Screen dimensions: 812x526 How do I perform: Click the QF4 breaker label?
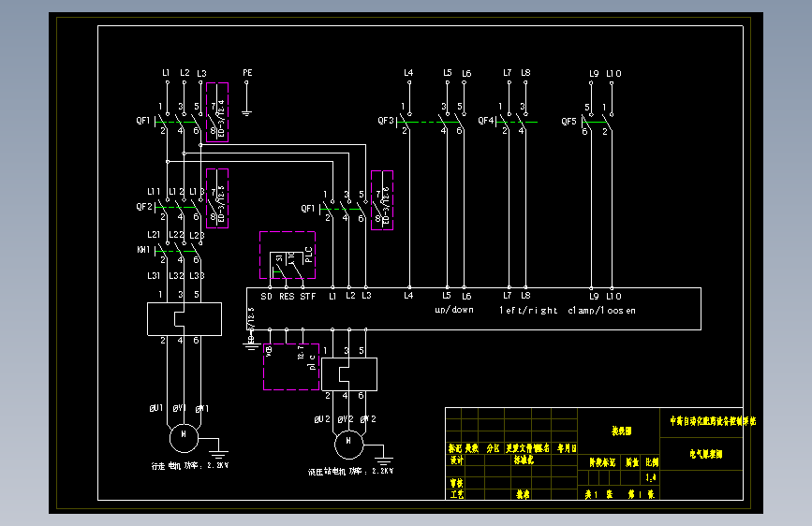click(x=486, y=120)
